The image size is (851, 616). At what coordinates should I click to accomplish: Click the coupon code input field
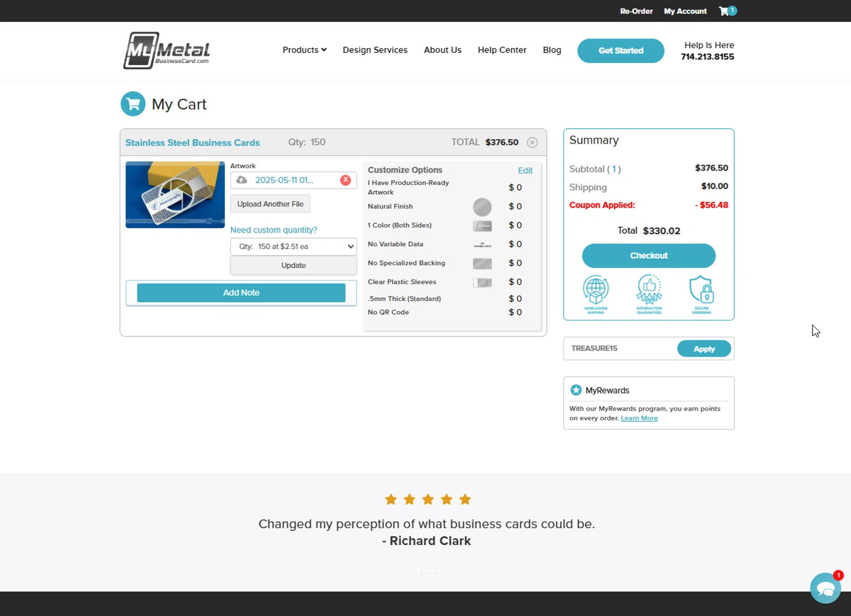click(x=621, y=348)
